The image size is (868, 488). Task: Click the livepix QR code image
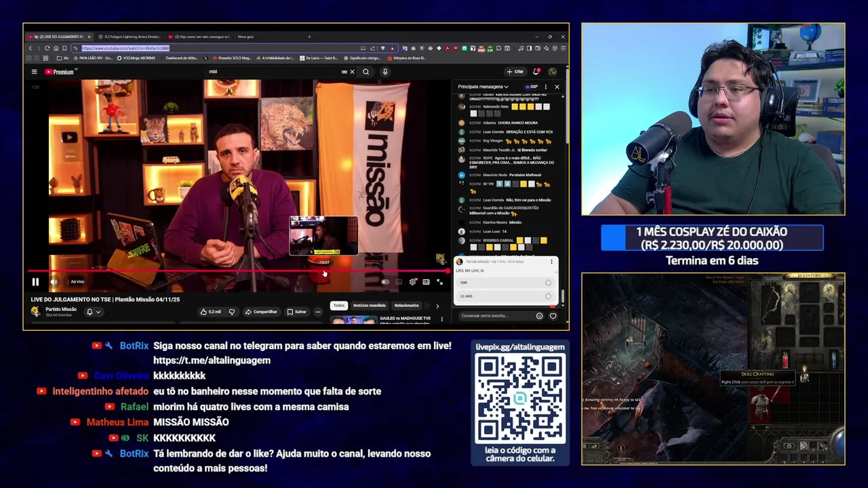tap(520, 399)
